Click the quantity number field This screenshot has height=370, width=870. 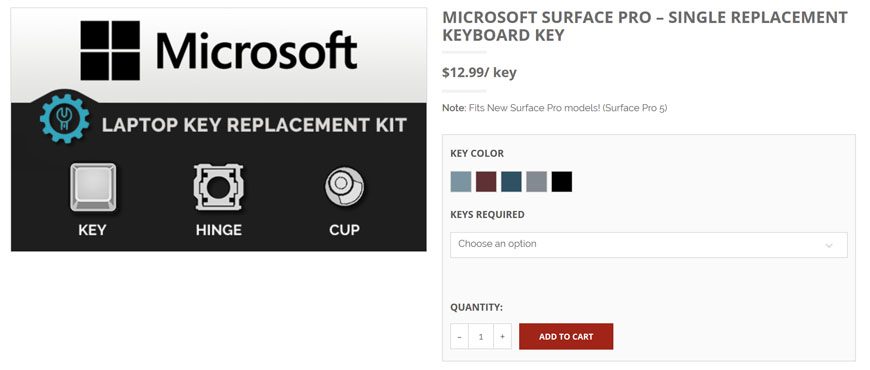click(x=481, y=337)
